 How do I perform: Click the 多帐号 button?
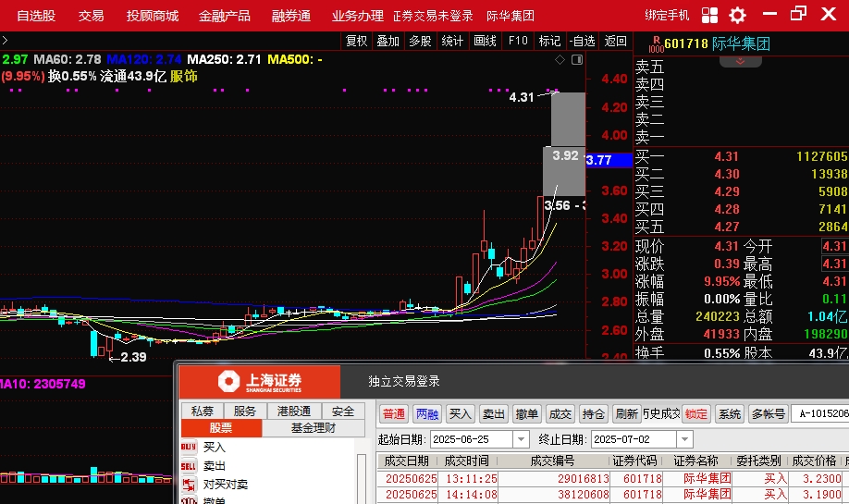(x=769, y=413)
